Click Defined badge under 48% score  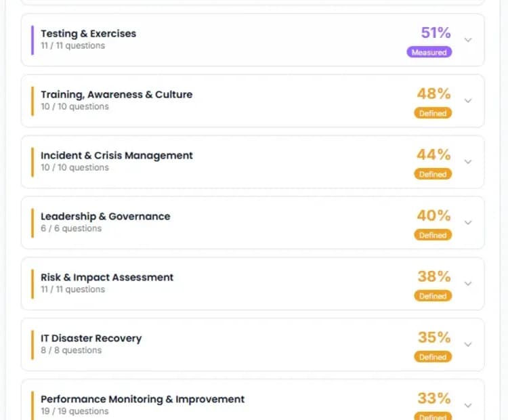point(433,113)
